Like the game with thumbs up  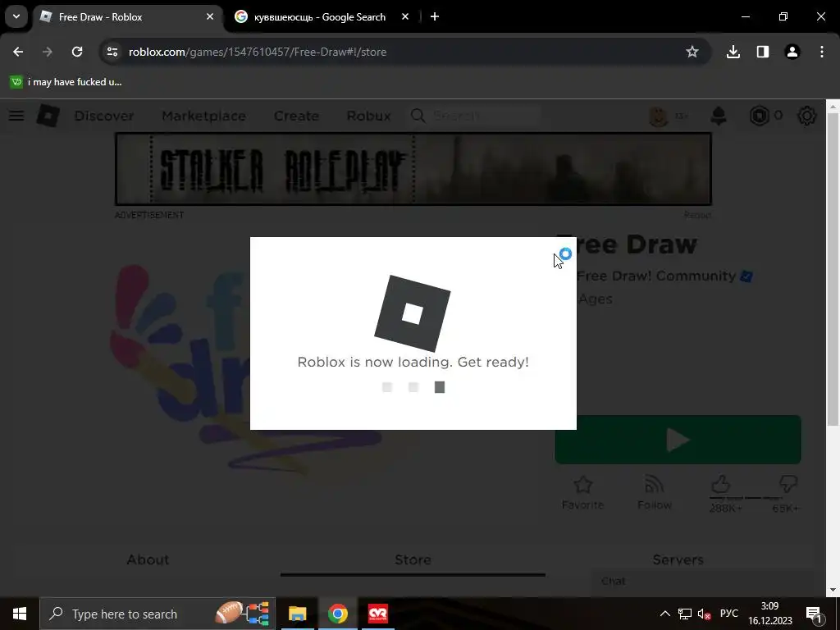pos(721,485)
